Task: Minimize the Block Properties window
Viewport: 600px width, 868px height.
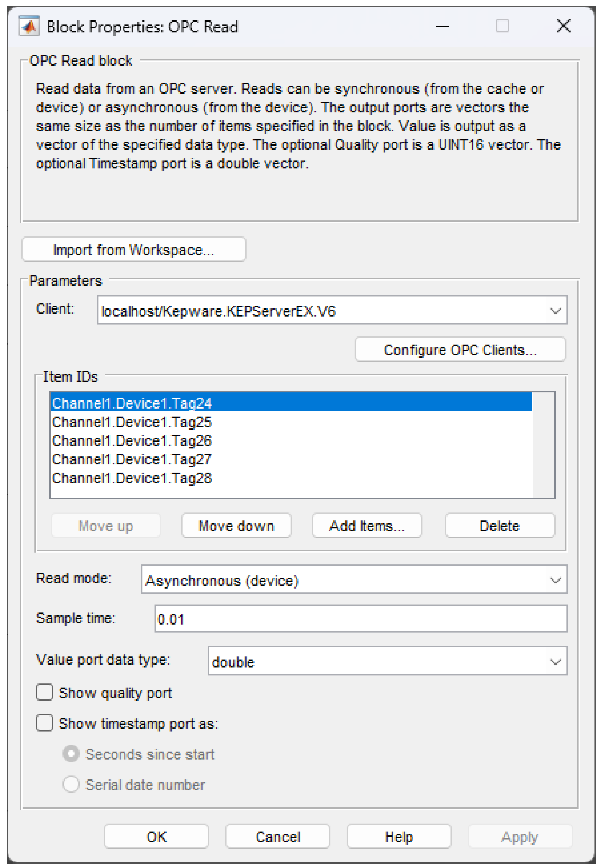Action: 442,26
